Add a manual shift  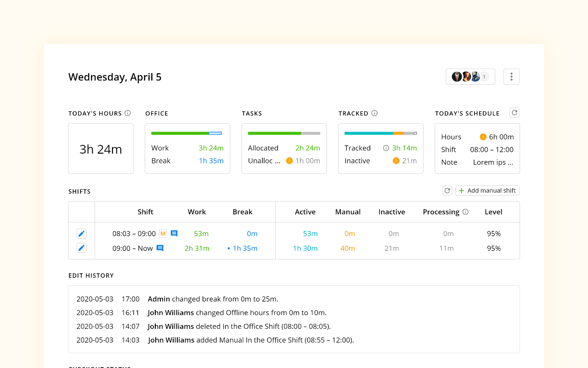[x=487, y=190]
